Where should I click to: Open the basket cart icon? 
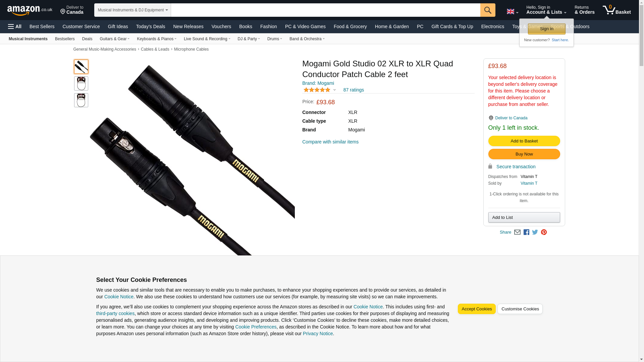coord(616,10)
